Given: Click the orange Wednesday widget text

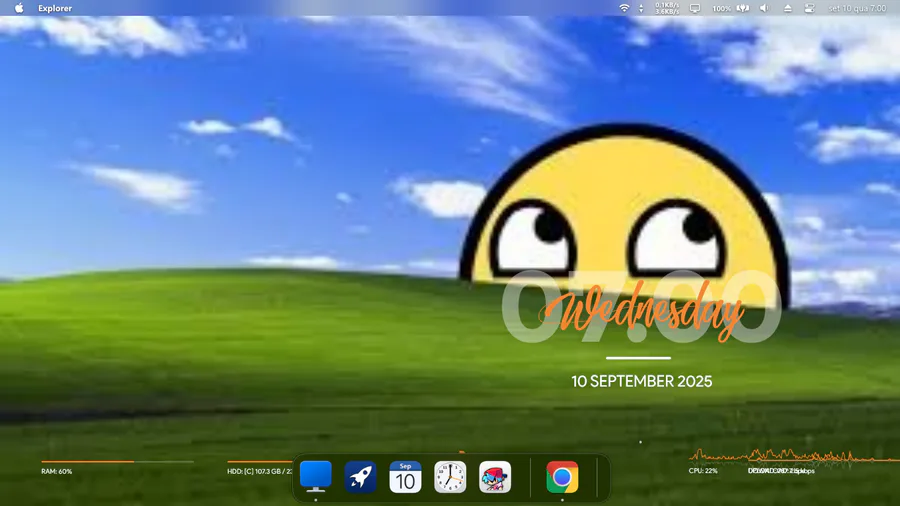Looking at the screenshot, I should 641,310.
